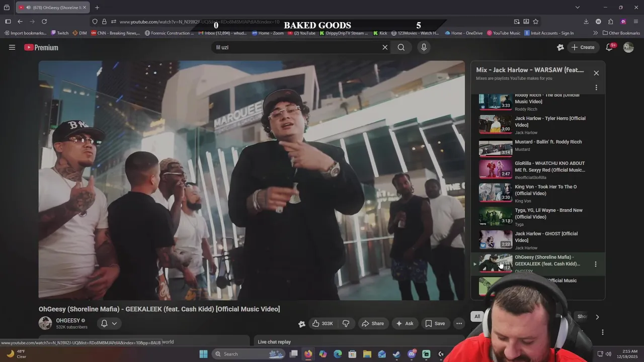The height and width of the screenshot is (362, 644).
Task: Click the Ask button
Action: [x=405, y=323]
